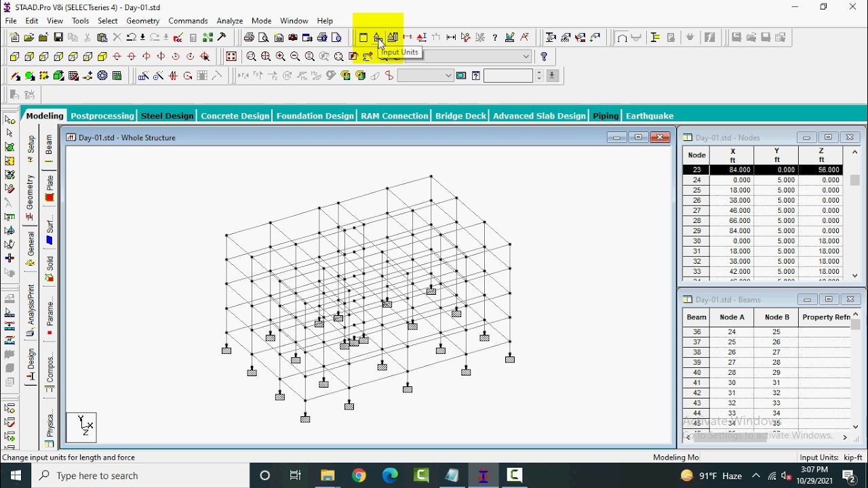Select beam 36 row in Beams table
The width and height of the screenshot is (868, 488).
coord(766,332)
